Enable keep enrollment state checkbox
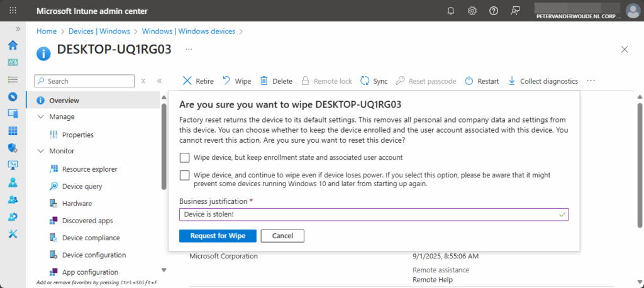Image resolution: width=644 pixels, height=288 pixels. tap(184, 158)
